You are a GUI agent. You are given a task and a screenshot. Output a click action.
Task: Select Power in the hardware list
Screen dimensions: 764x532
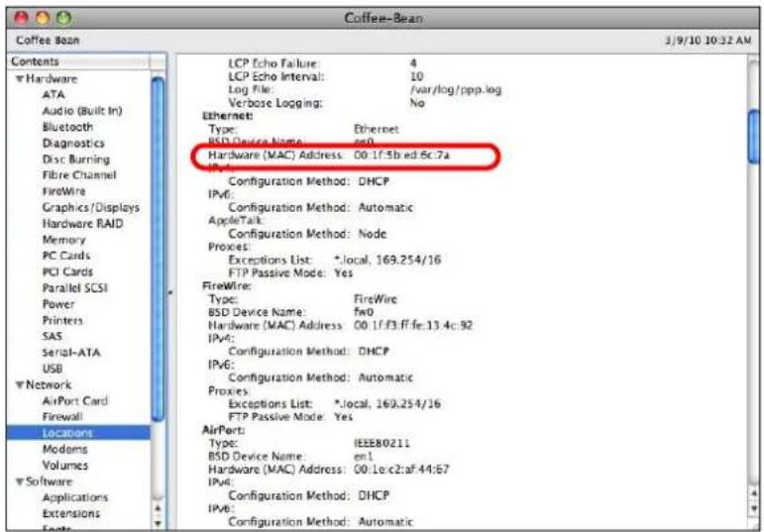coord(58,304)
